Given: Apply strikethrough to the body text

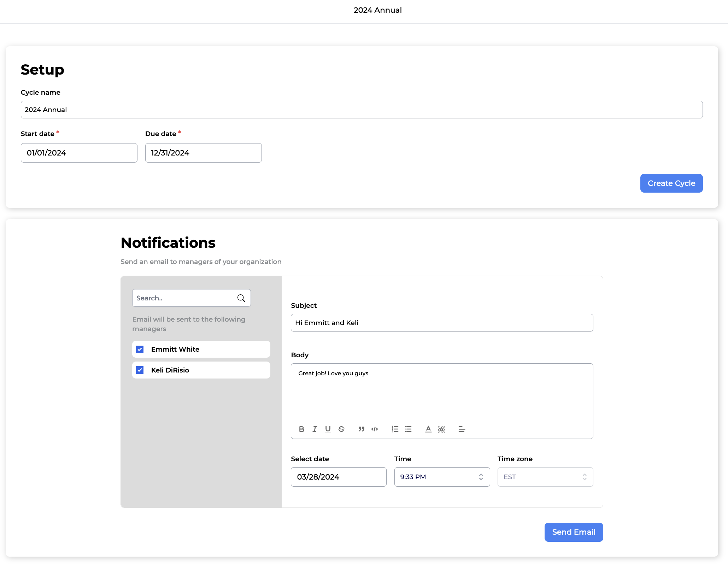Looking at the screenshot, I should [341, 429].
